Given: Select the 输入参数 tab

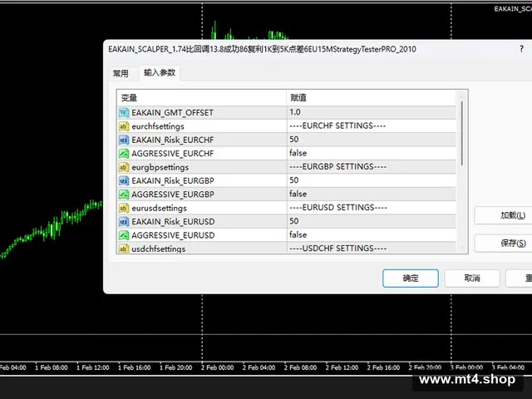Looking at the screenshot, I should tap(160, 72).
